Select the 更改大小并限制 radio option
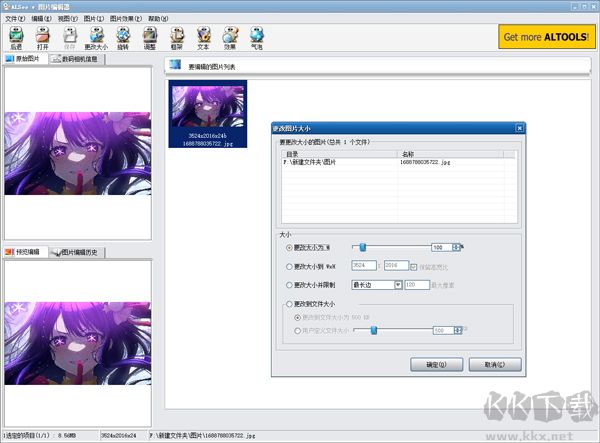Viewport: 600px width, 443px height. [290, 284]
